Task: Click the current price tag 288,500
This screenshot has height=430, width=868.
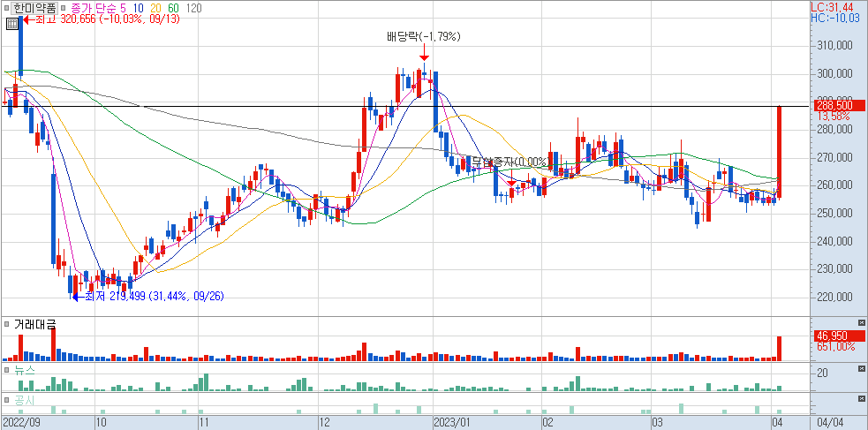Action: (839, 105)
